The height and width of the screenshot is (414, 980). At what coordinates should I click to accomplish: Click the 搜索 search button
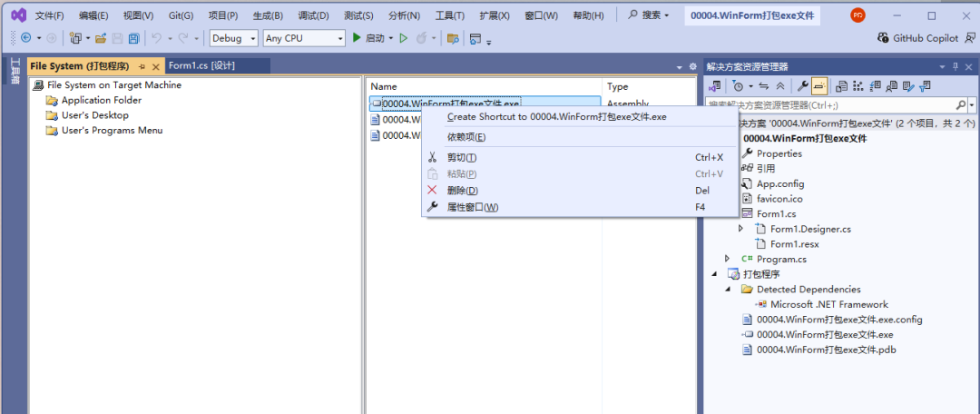tap(648, 15)
